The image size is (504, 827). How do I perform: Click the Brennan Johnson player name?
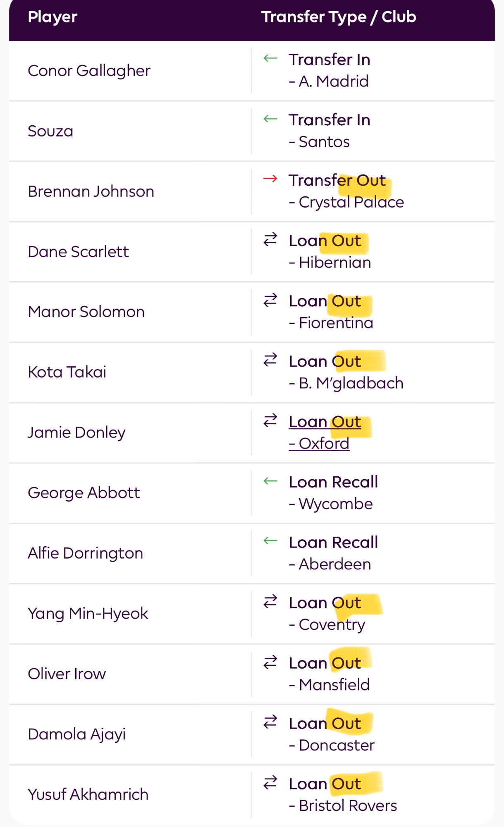pyautogui.click(x=91, y=191)
